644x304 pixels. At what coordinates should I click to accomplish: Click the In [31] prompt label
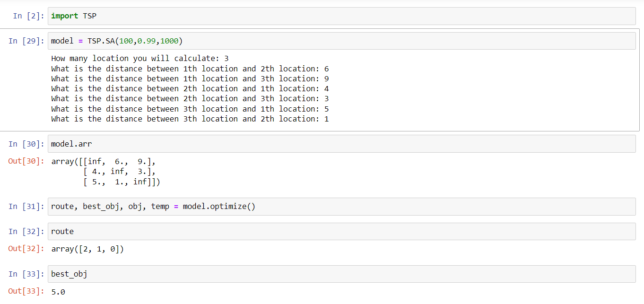click(27, 207)
